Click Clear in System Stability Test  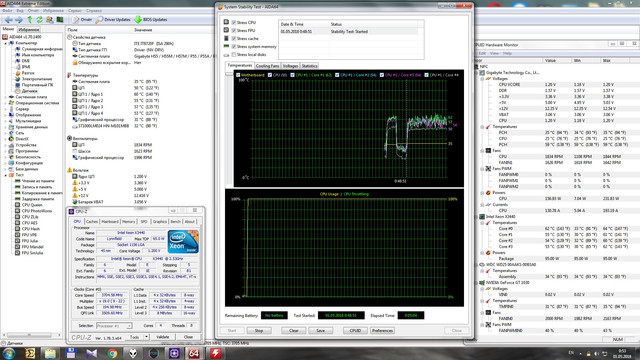click(294, 331)
